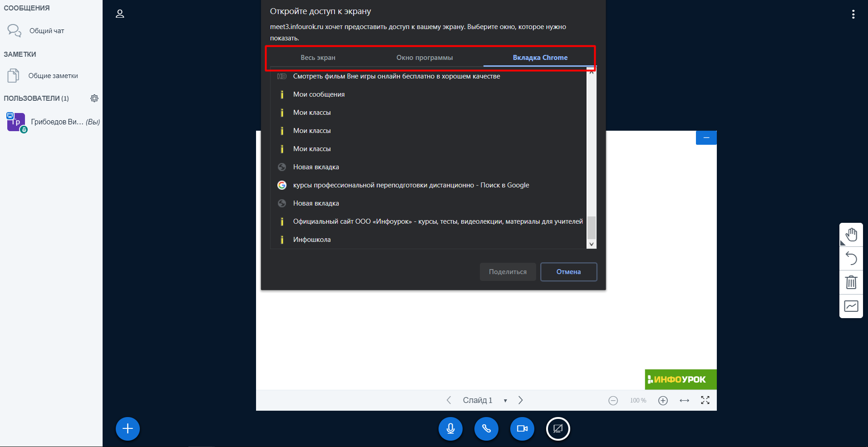868x447 pixels.
Task: Choose the Смотреть фильм Вне игры tab
Action: (x=429, y=76)
